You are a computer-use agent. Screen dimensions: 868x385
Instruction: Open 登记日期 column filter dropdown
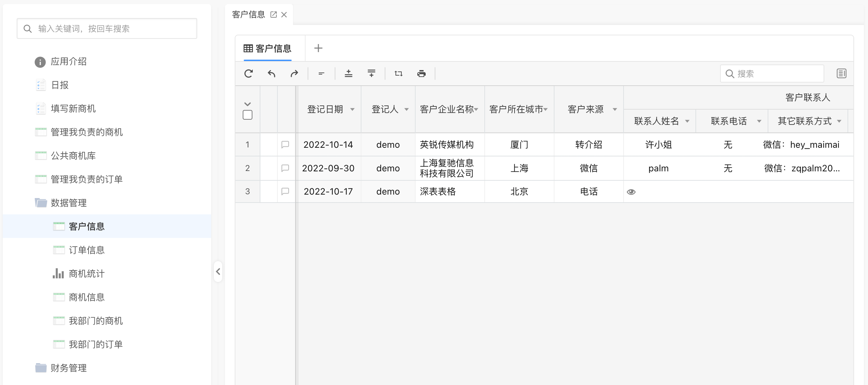pos(352,110)
